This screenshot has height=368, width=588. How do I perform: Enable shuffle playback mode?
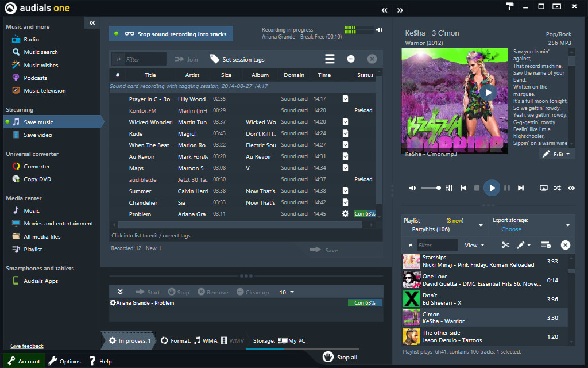tap(557, 187)
